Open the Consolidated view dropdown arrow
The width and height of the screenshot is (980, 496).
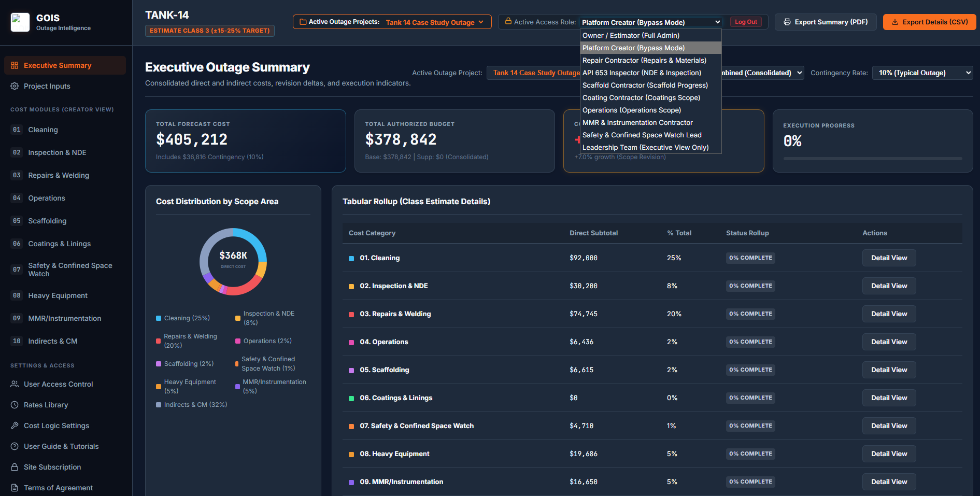pos(800,73)
